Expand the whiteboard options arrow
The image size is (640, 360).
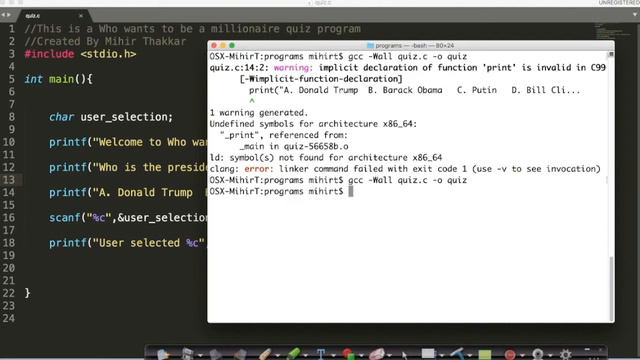tap(442, 356)
